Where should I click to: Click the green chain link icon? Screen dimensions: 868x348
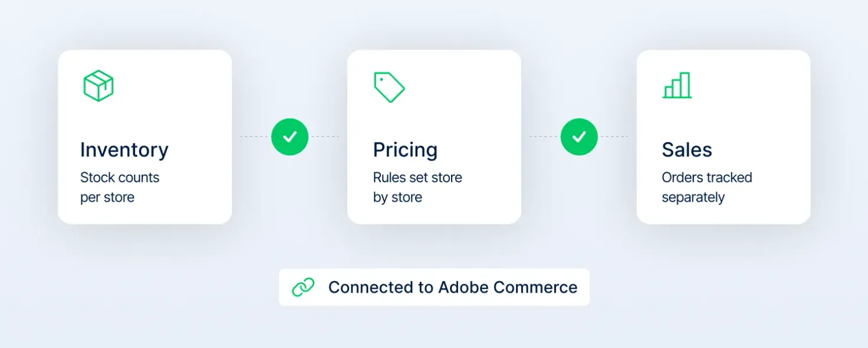pos(303,287)
